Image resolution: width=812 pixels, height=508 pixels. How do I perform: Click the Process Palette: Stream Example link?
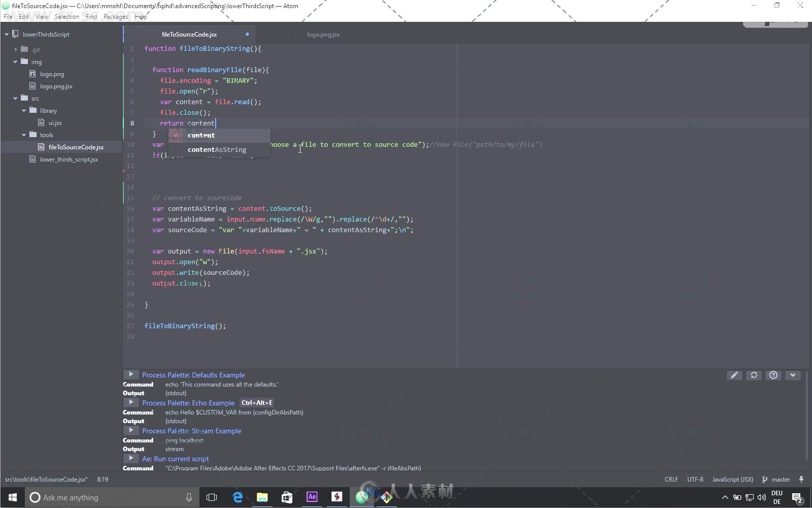click(191, 431)
